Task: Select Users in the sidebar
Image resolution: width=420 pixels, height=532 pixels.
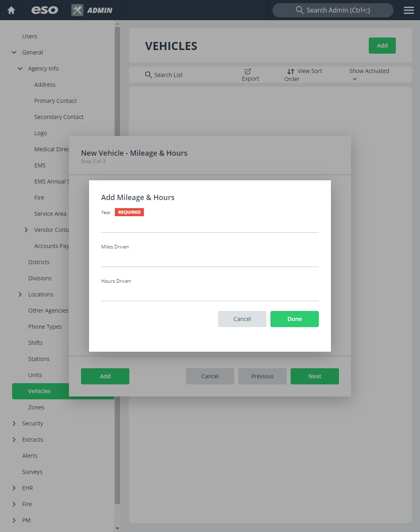Action: coord(29,36)
